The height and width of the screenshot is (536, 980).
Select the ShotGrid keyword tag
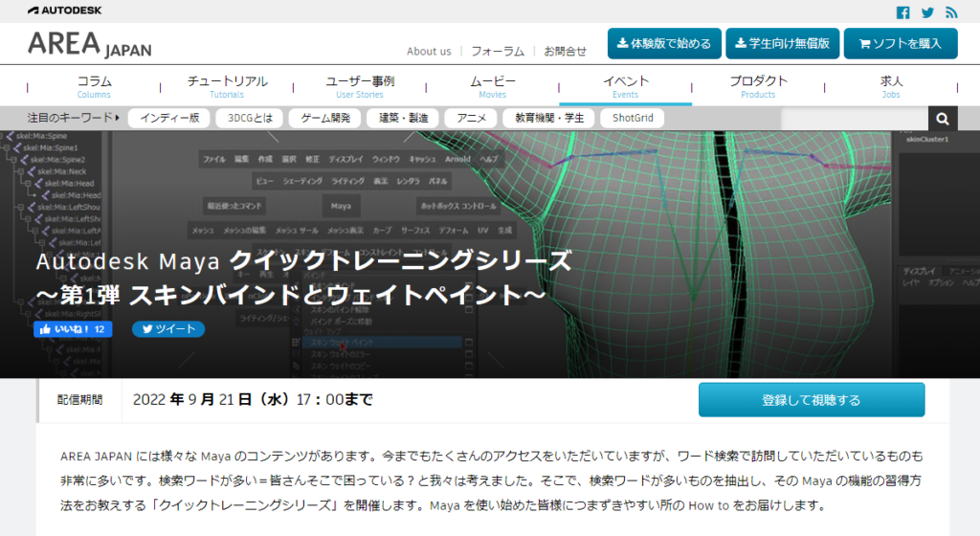[633, 118]
